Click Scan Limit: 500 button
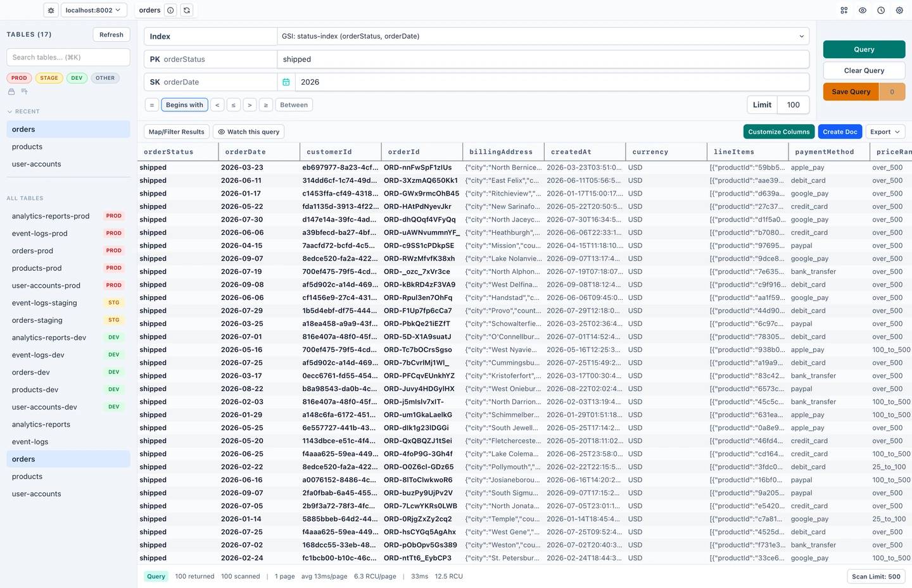This screenshot has height=588, width=912. (876, 577)
